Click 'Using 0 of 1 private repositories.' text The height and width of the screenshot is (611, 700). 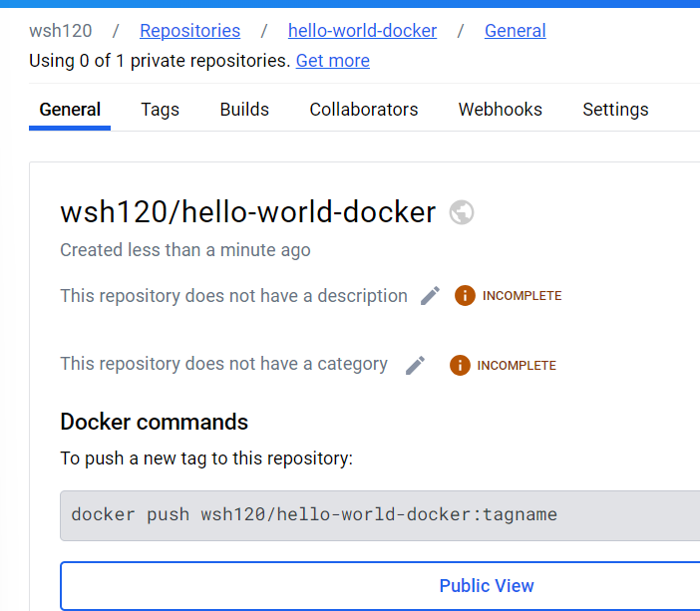(160, 61)
